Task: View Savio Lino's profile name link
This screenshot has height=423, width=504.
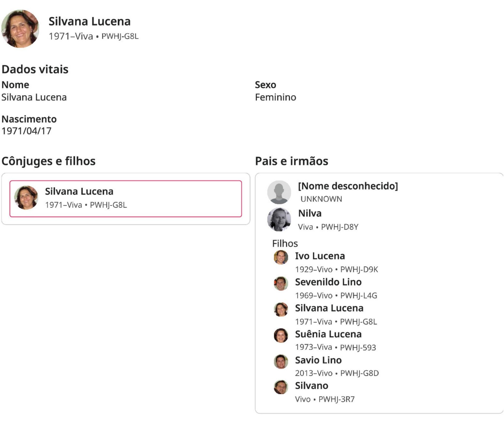Action: click(318, 360)
